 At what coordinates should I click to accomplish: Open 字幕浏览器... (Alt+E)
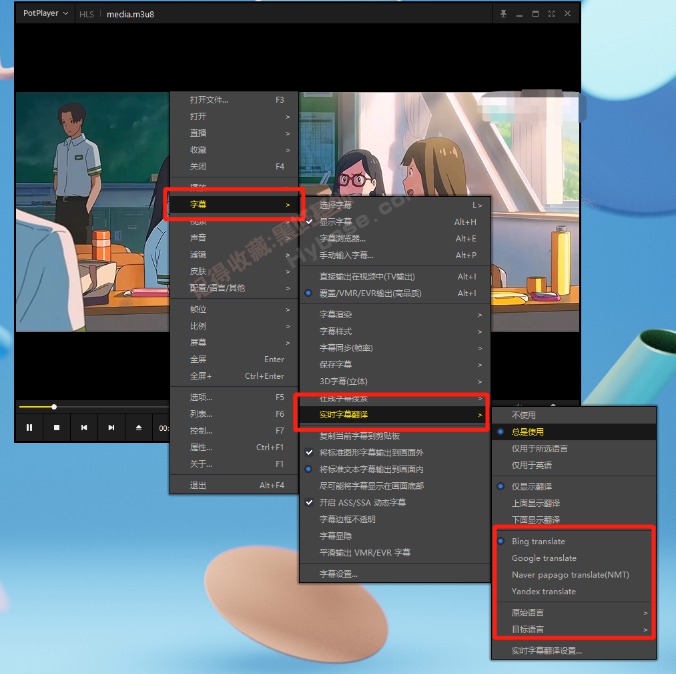coord(395,238)
